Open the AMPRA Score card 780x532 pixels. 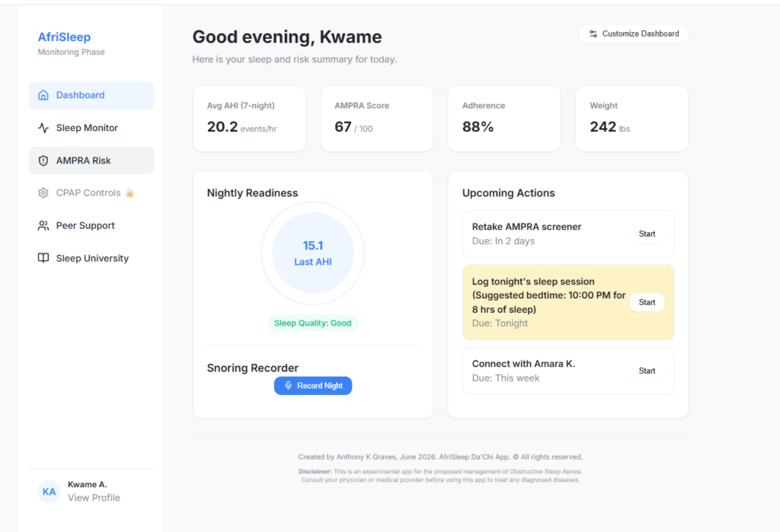coord(376,119)
